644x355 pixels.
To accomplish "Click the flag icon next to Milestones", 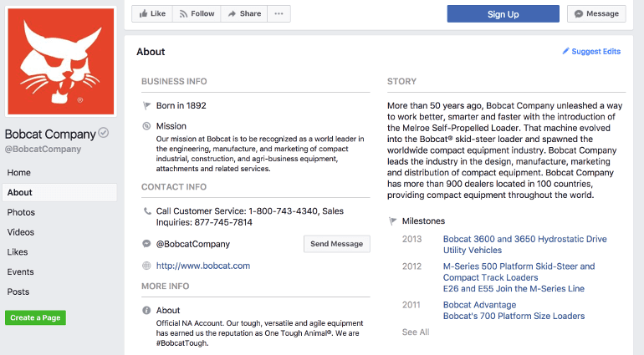I will [393, 221].
